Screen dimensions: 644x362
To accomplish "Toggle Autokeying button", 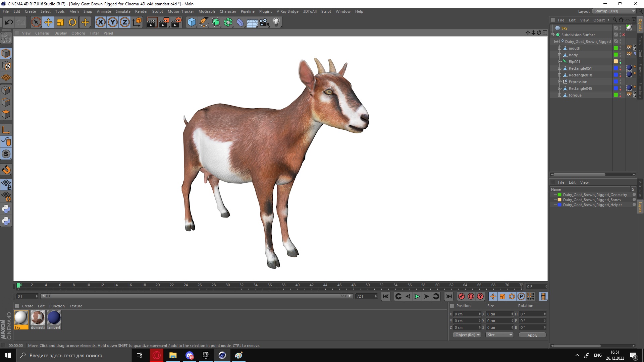I will coord(471,296).
